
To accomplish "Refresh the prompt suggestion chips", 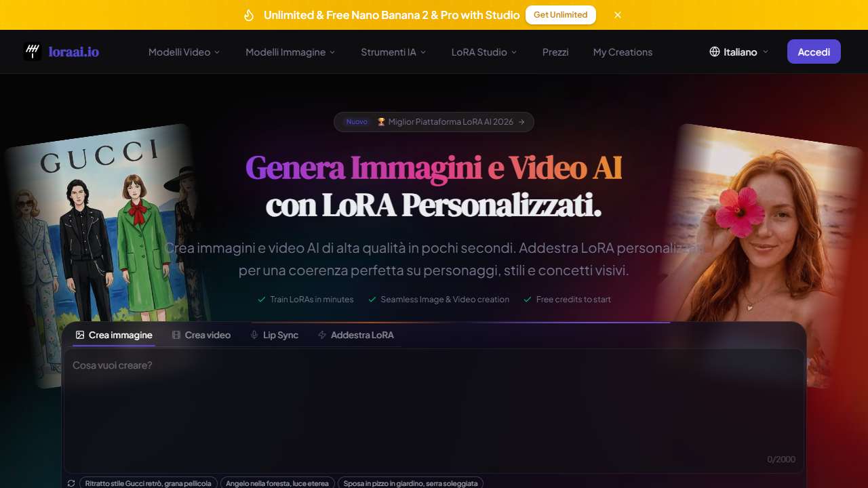I will coord(71,483).
